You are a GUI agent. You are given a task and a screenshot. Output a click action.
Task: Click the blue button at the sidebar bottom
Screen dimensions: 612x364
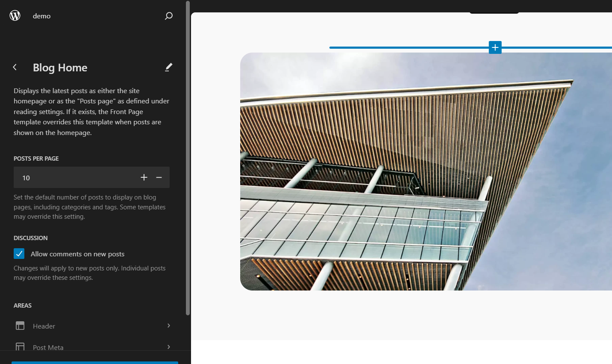[x=95, y=363]
